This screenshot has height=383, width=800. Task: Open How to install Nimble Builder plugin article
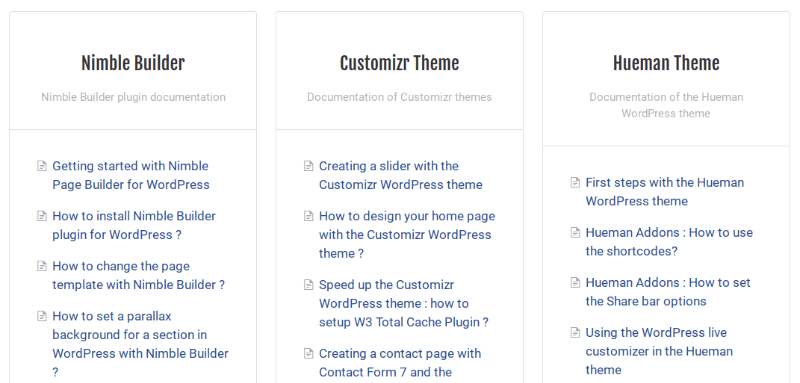tap(134, 225)
